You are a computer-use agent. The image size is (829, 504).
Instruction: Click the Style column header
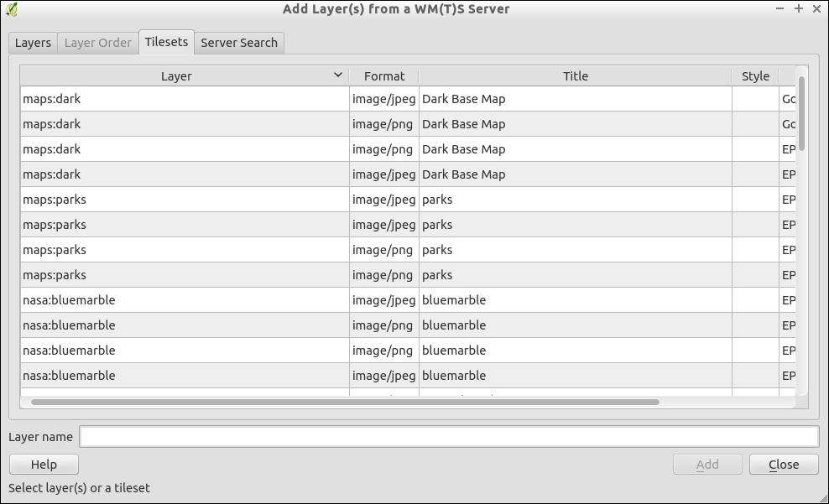click(755, 76)
